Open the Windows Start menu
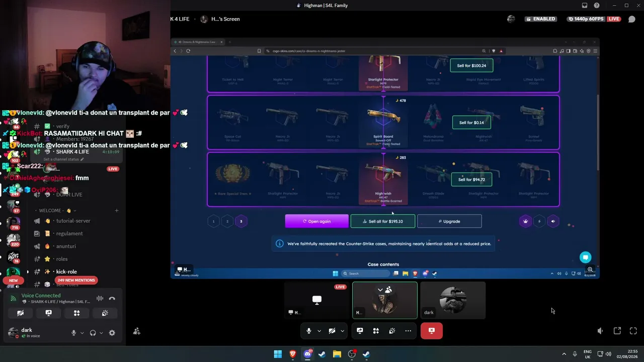The height and width of the screenshot is (362, 644). coord(278,354)
